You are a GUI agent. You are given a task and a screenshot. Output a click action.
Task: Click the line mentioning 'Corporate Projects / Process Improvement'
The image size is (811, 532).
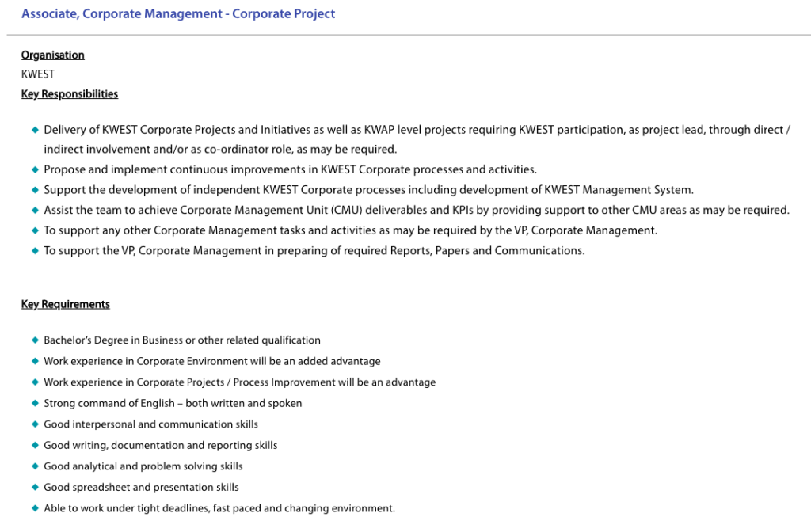point(239,382)
